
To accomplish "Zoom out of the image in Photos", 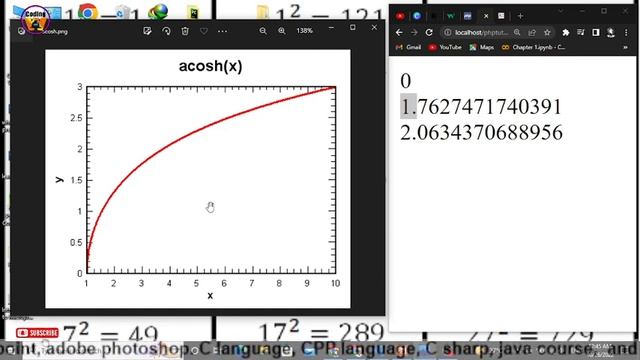I will tap(263, 31).
